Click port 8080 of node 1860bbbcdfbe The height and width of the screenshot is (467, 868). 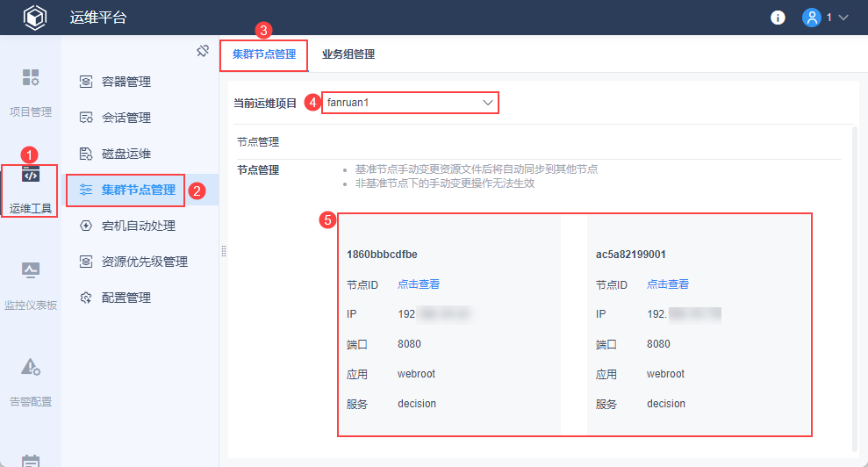(409, 344)
